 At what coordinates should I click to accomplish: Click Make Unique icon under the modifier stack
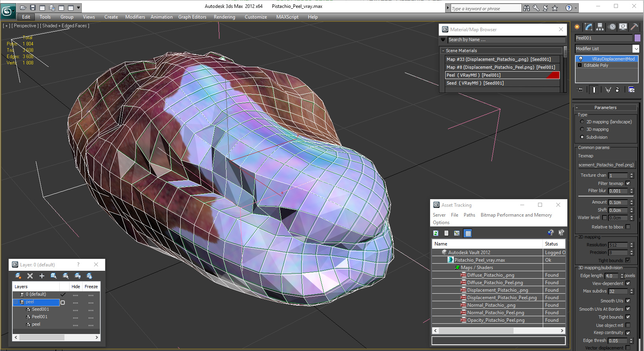(608, 90)
